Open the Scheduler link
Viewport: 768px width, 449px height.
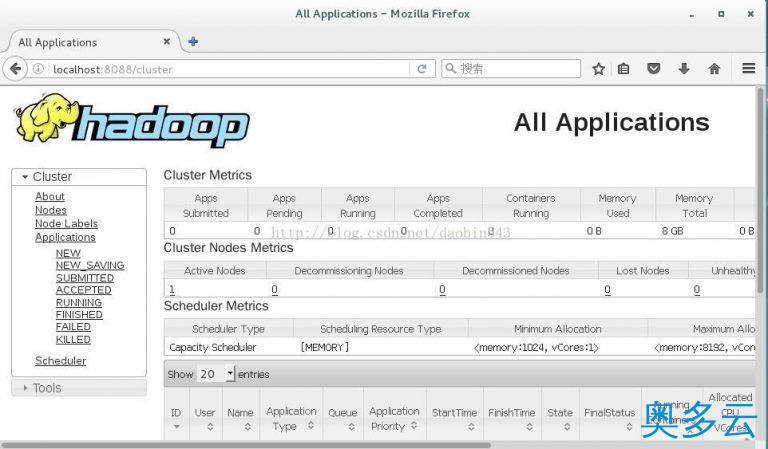[x=61, y=361]
